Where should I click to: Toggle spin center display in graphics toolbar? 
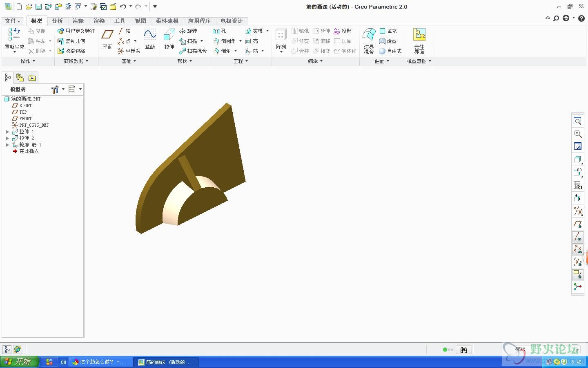click(577, 287)
